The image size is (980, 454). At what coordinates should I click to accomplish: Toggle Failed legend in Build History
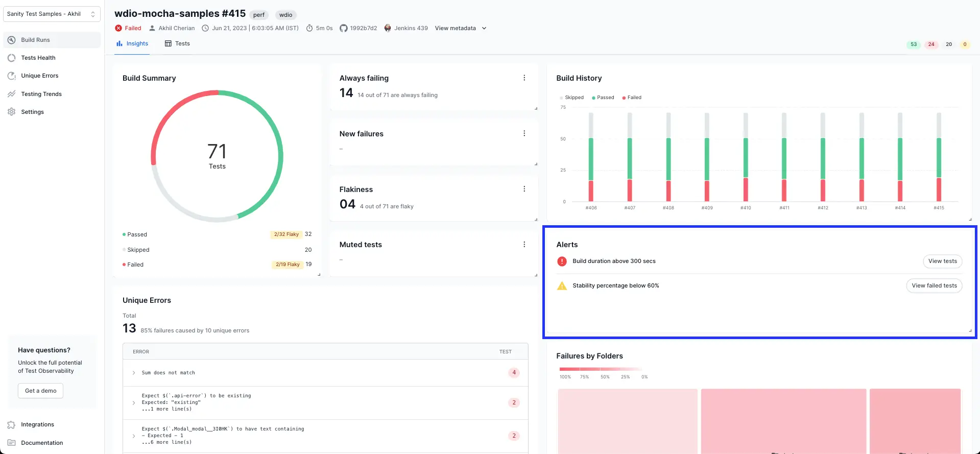[x=632, y=98]
